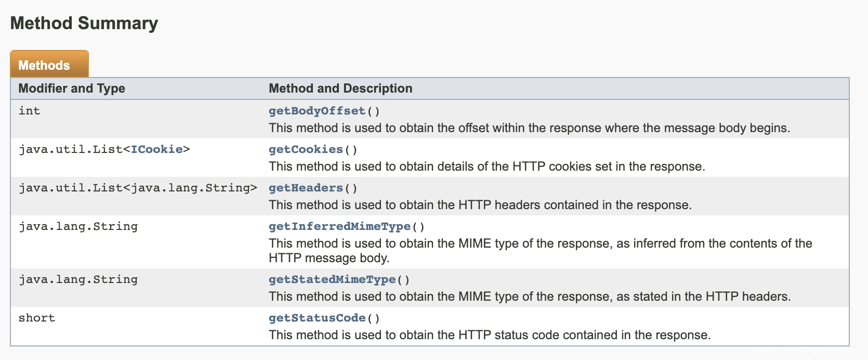This screenshot has width=868, height=360.
Task: Click the Method and Description column header
Action: pos(340,88)
